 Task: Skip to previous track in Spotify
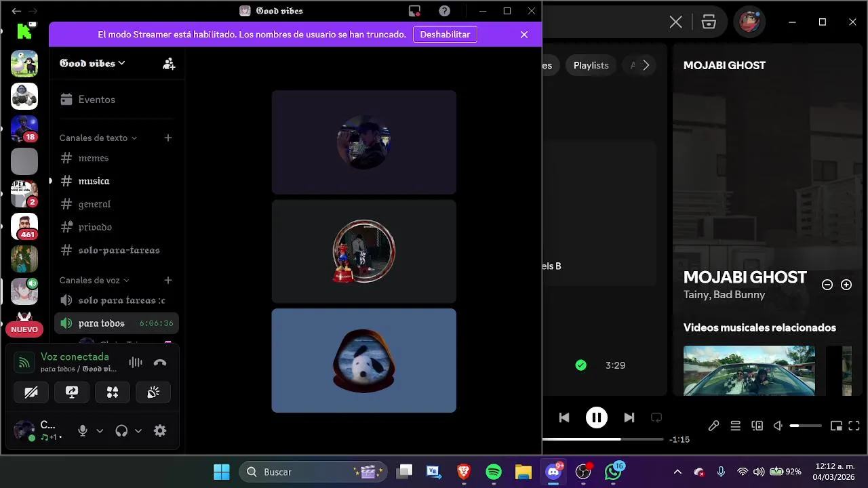564,418
